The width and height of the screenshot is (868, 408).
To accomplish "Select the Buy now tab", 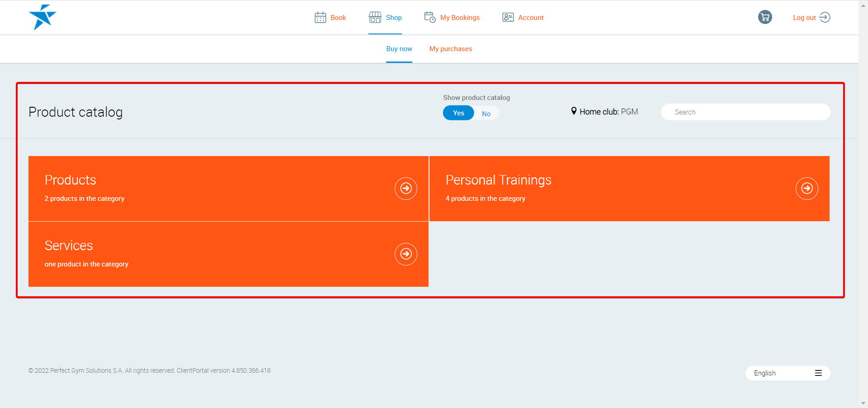I will (x=399, y=49).
